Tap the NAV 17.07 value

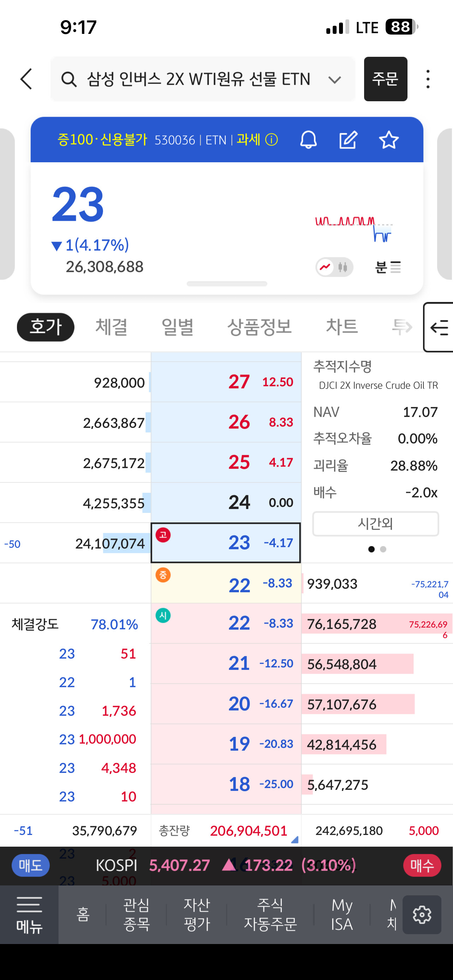click(x=420, y=412)
